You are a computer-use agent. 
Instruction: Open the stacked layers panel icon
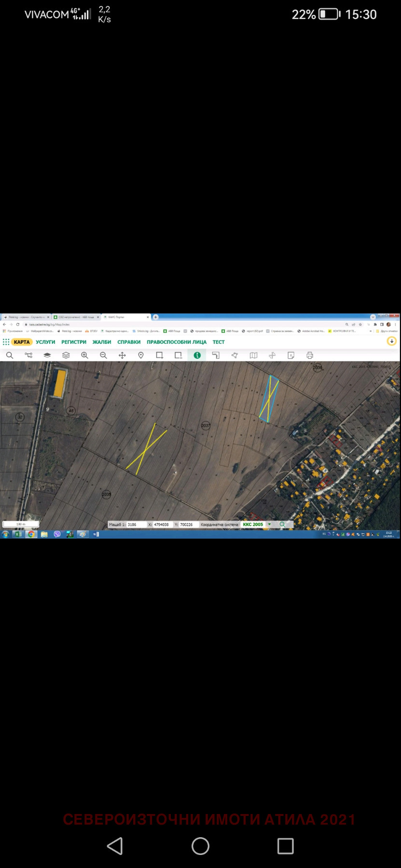(66, 355)
